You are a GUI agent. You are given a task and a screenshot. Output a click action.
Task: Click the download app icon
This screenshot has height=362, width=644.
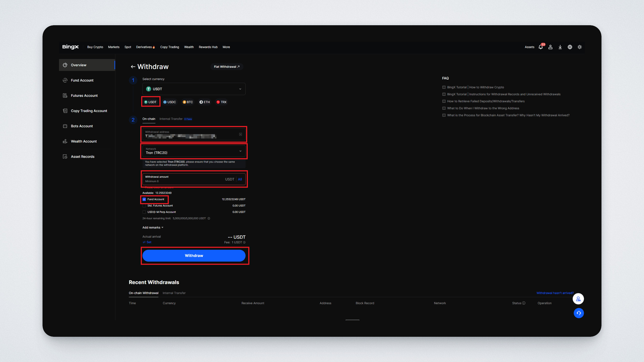(560, 47)
